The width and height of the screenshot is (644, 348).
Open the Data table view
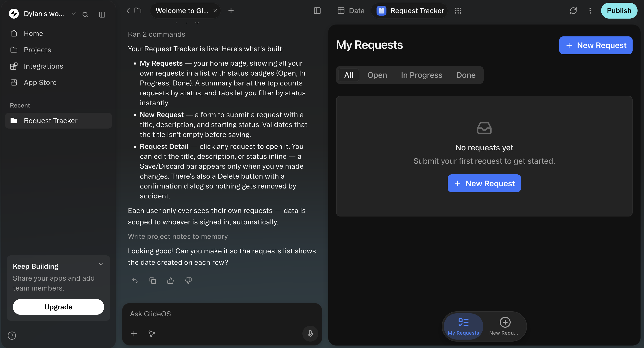351,11
